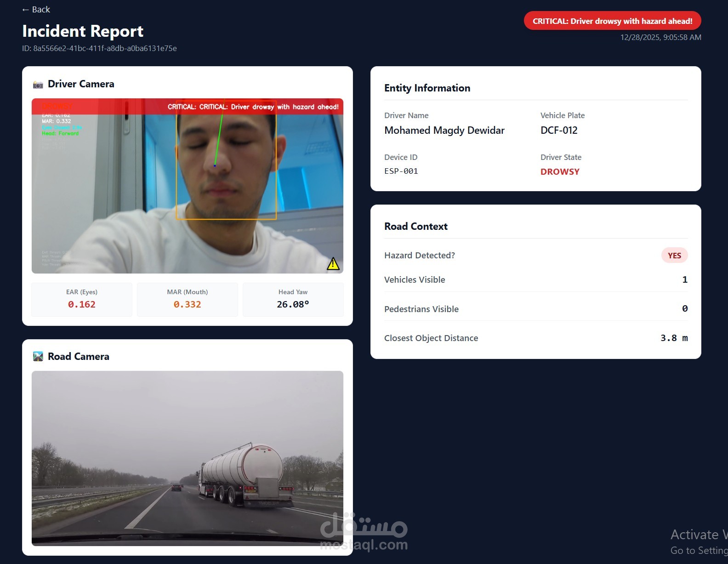Open the driver camera snapshot image
728x564 pixels.
click(188, 186)
